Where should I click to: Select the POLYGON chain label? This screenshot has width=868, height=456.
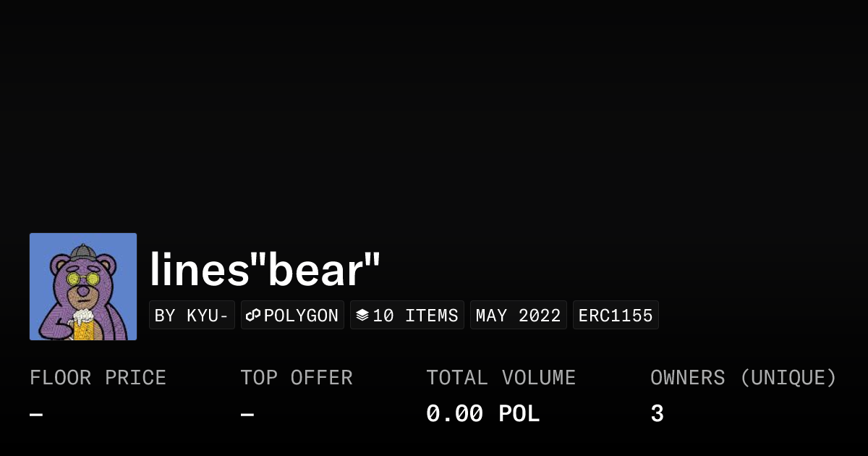pyautogui.click(x=301, y=316)
